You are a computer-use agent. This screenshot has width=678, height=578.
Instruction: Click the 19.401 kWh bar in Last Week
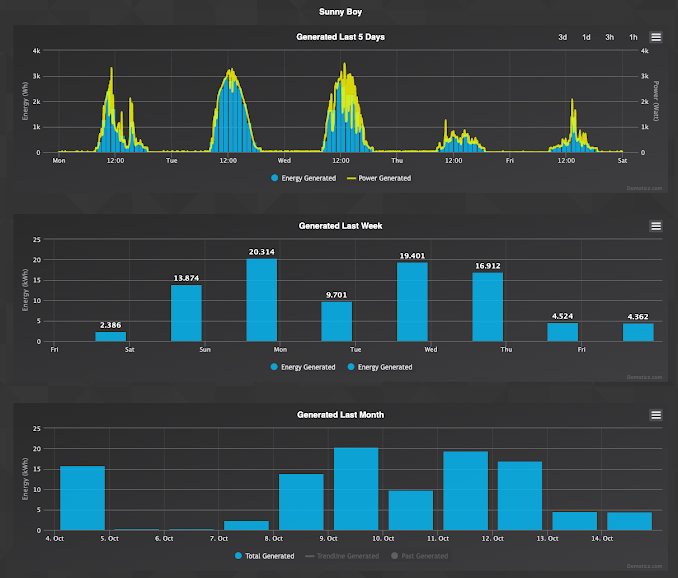tap(413, 302)
